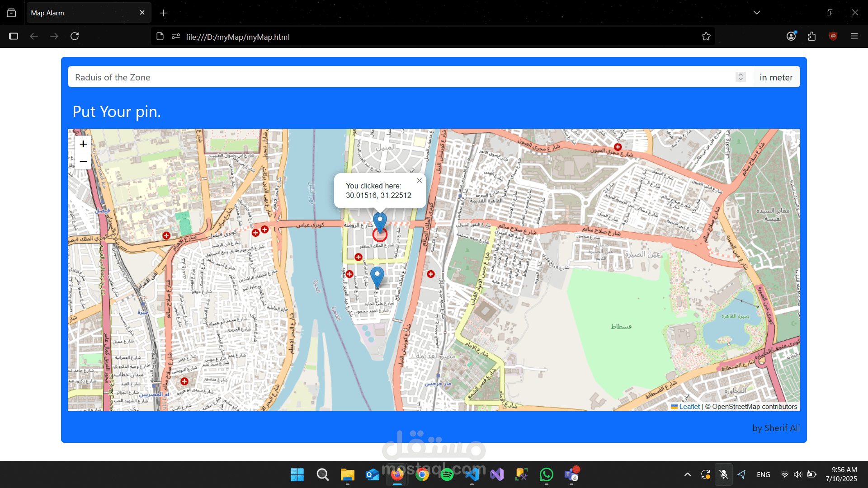This screenshot has width=868, height=488.
Task: Bookmark the page with the star icon
Action: (706, 36)
